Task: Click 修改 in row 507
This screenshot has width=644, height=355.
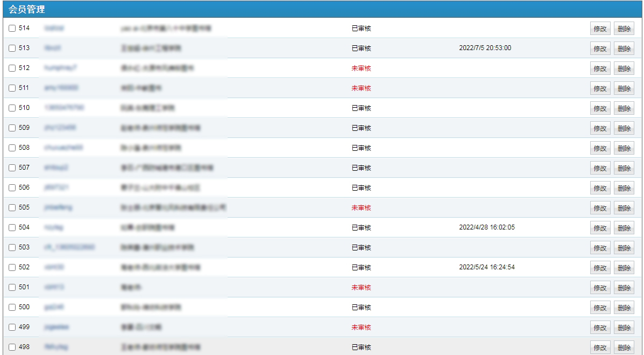Action: click(x=600, y=169)
